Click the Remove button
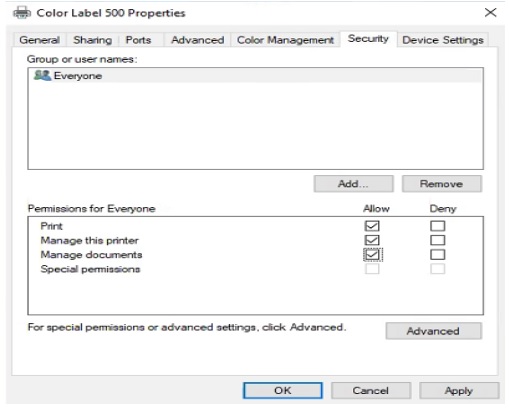509x413 pixels. tap(441, 184)
